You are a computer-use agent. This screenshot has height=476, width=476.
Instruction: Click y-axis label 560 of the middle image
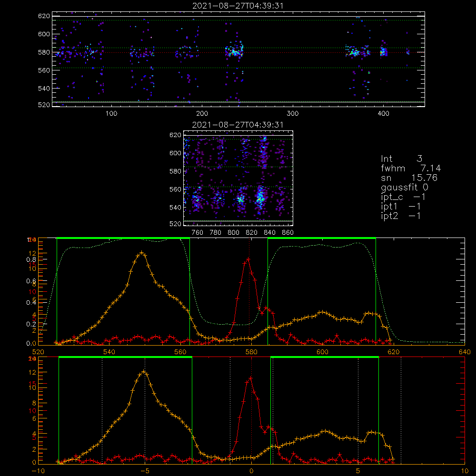[x=175, y=189]
